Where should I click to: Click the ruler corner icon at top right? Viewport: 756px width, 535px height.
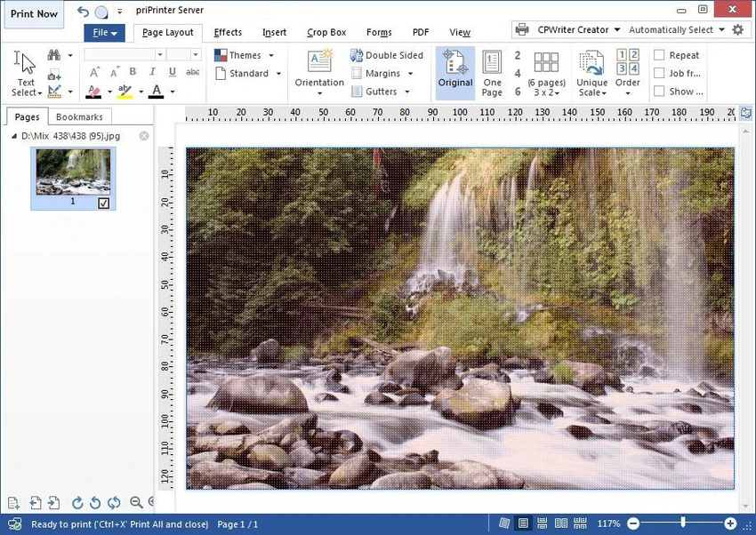click(746, 113)
